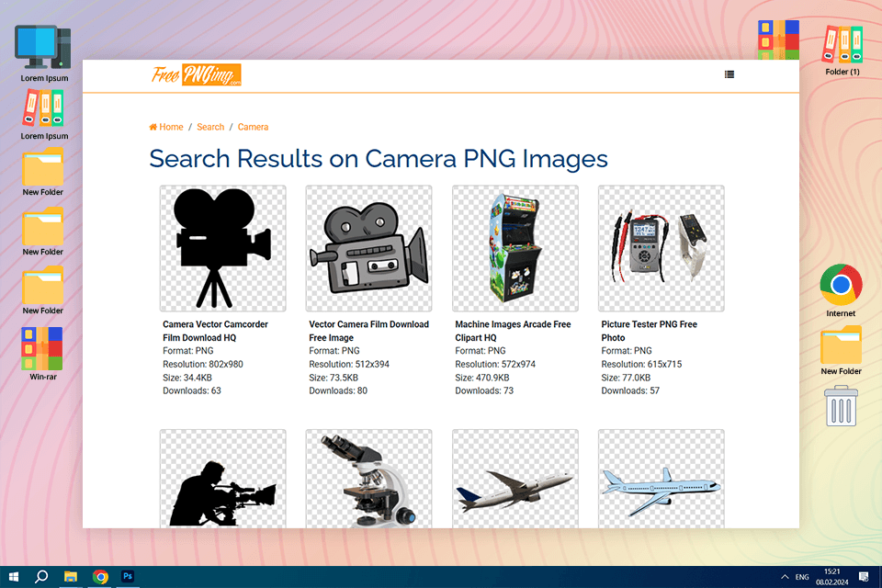Click 'Resolution: 802x980' text

(203, 364)
